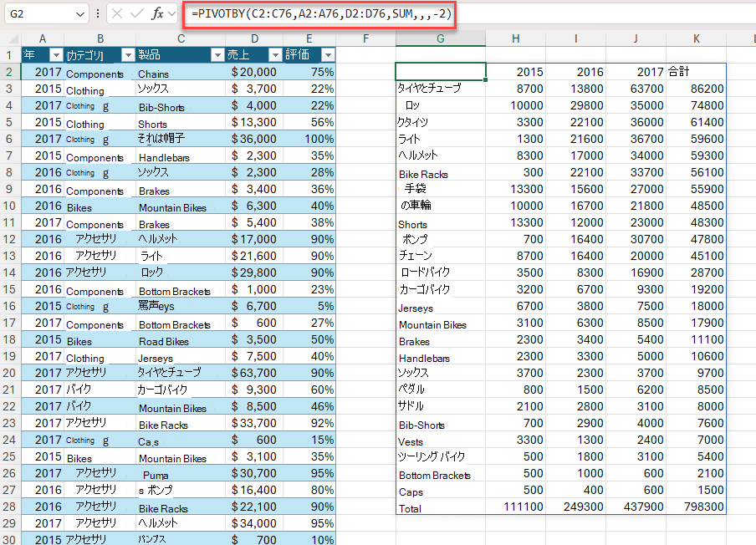The image size is (756, 545).
Task: Click the $29,800 sales cell
Action: pyautogui.click(x=254, y=272)
